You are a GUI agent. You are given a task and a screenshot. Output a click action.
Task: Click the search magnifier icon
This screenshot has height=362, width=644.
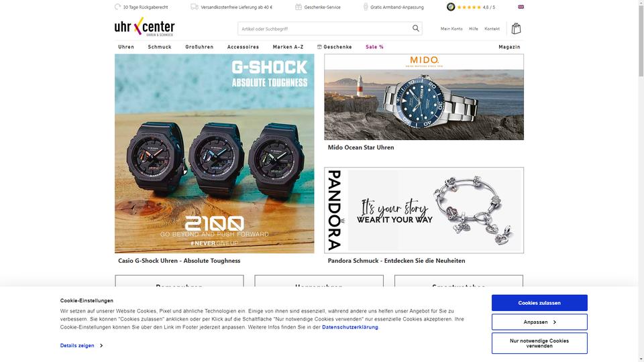tap(416, 28)
